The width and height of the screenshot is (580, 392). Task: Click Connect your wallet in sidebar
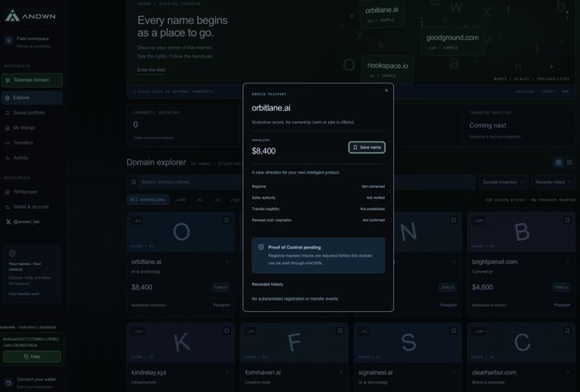32,383
